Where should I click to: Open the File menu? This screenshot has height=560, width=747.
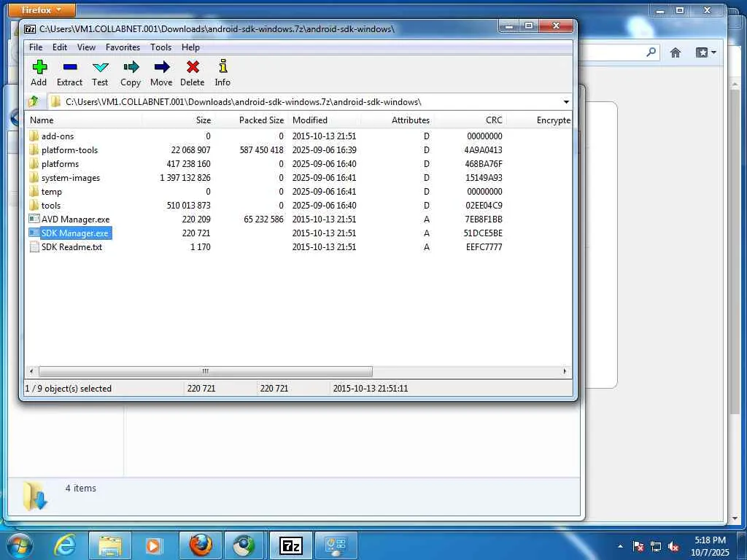36,47
